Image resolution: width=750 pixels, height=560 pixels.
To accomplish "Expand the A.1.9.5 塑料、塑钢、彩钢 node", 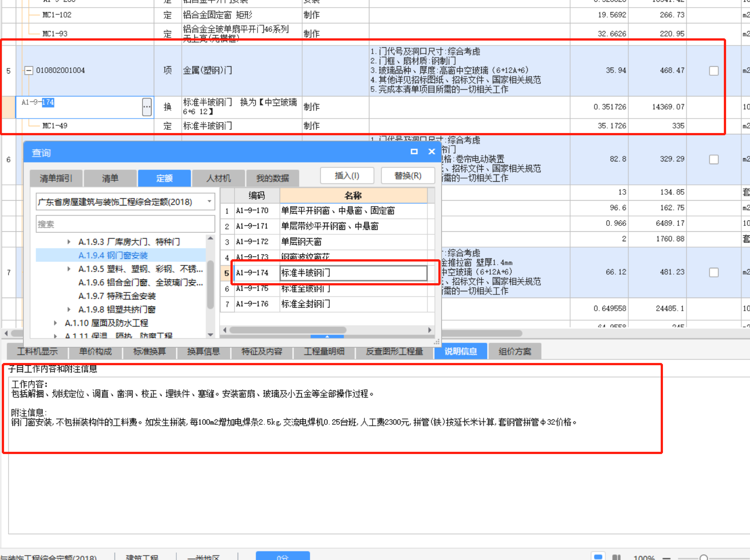I will [x=69, y=269].
